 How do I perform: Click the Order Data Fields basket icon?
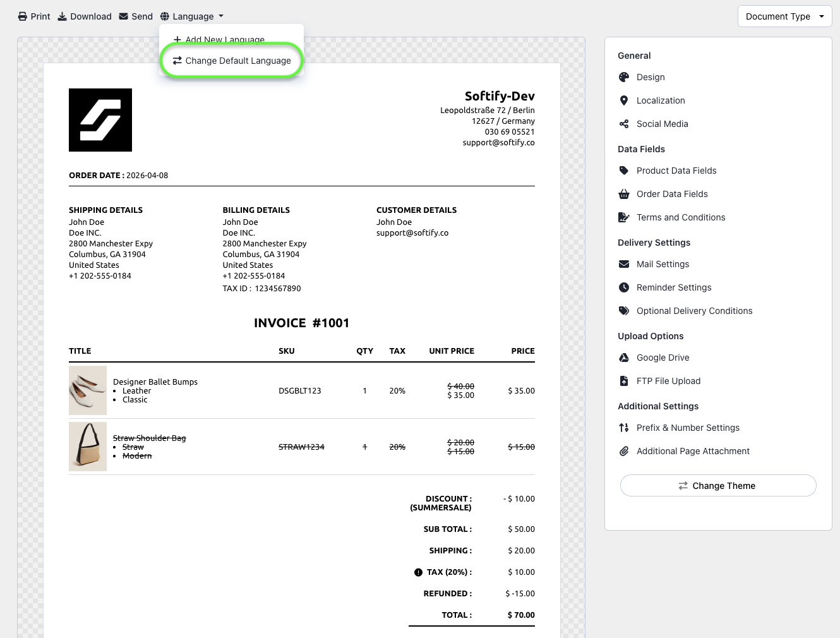point(624,194)
